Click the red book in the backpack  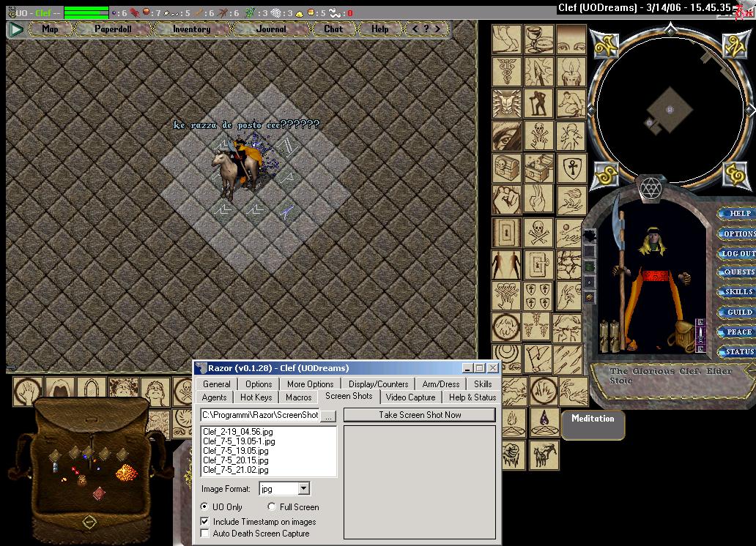point(99,493)
